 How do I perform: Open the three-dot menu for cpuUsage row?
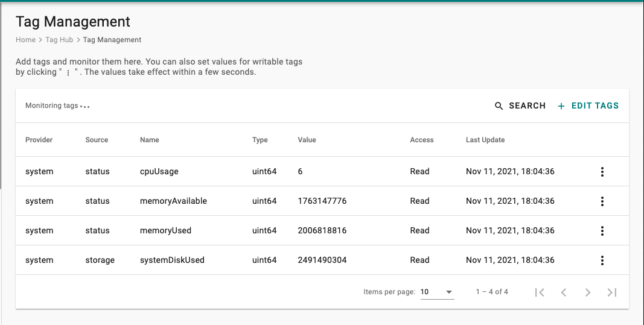click(x=602, y=171)
